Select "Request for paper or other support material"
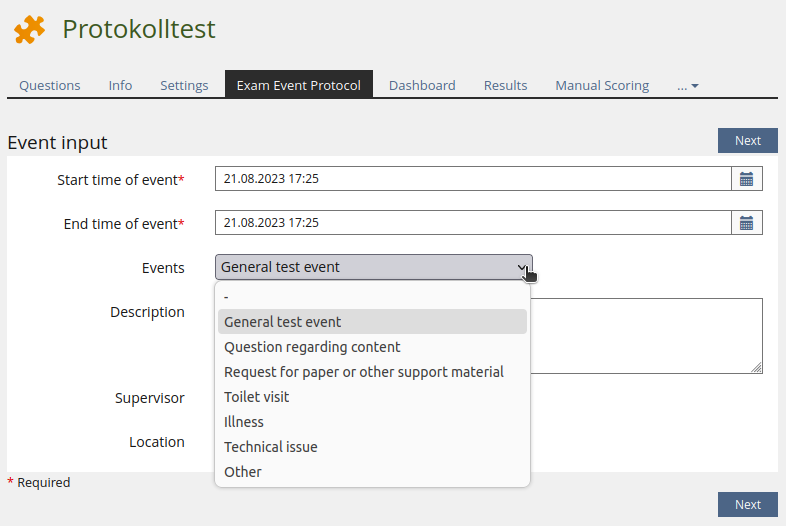This screenshot has height=526, width=786. [364, 372]
